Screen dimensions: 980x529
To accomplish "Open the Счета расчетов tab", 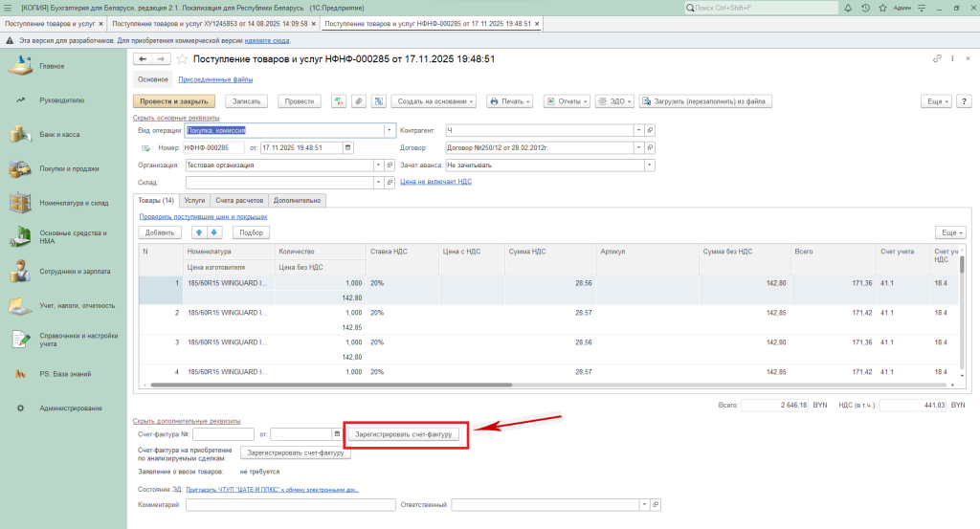I will (239, 200).
